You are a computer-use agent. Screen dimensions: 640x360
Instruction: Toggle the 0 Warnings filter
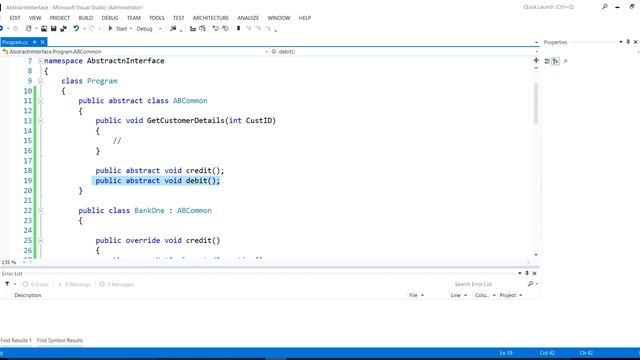(x=74, y=284)
